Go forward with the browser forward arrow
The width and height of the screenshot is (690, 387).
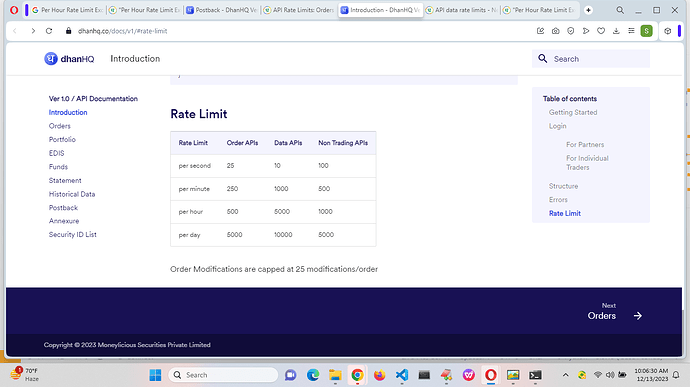click(x=33, y=31)
